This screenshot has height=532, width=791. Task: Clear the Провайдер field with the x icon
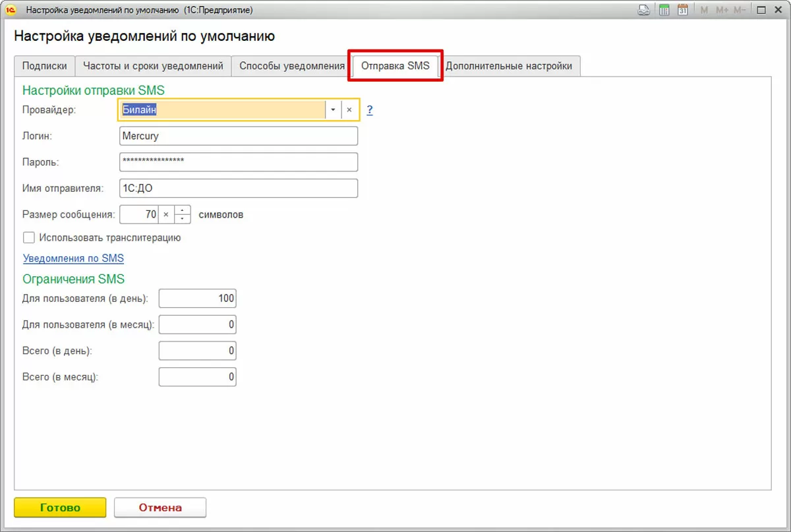coord(349,110)
